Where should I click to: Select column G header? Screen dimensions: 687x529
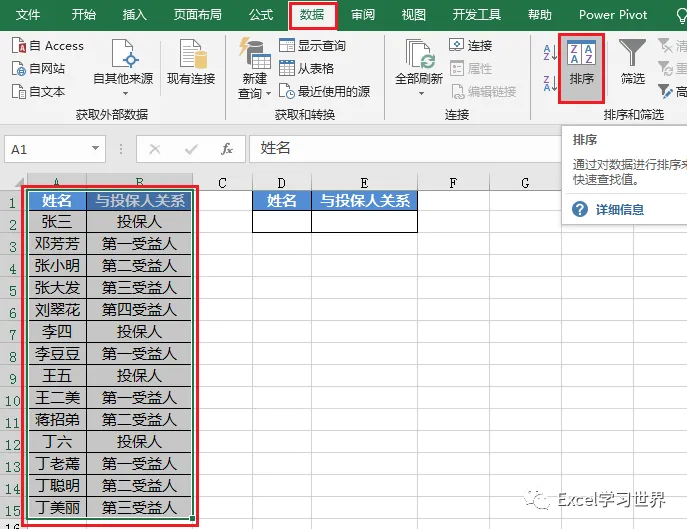coord(525,182)
